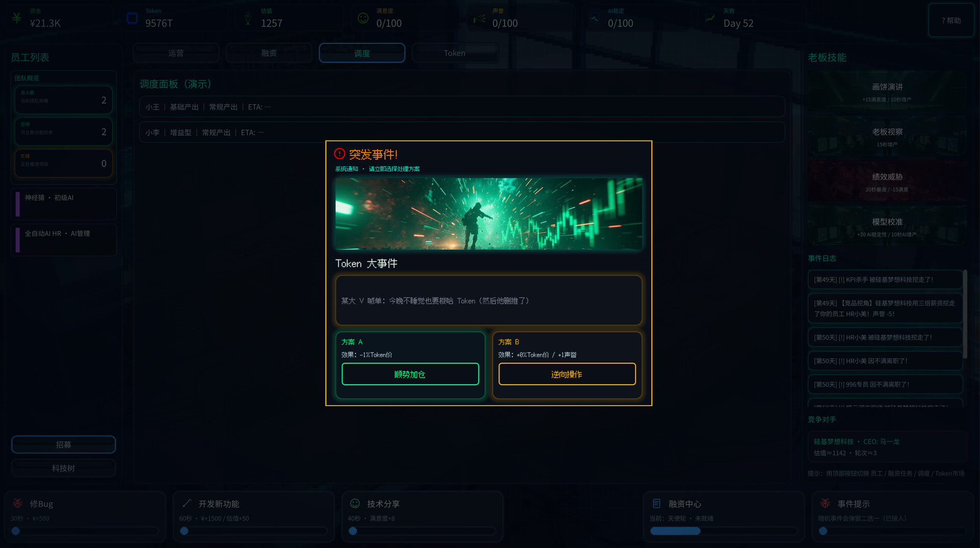Click the 9576T token value
Viewport: 980px width, 548px height.
pyautogui.click(x=159, y=23)
